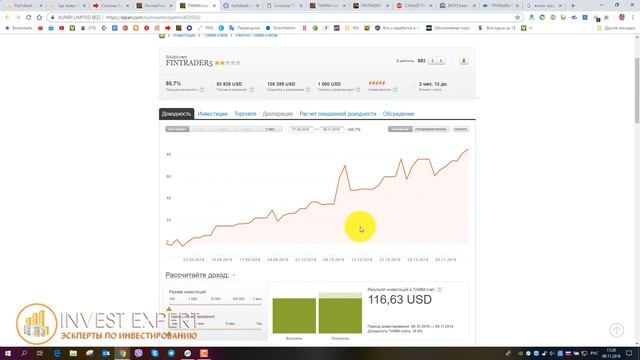Switch to the FINTRADER browser tab
Viewport: 640px width, 360px height.
coord(370,6)
